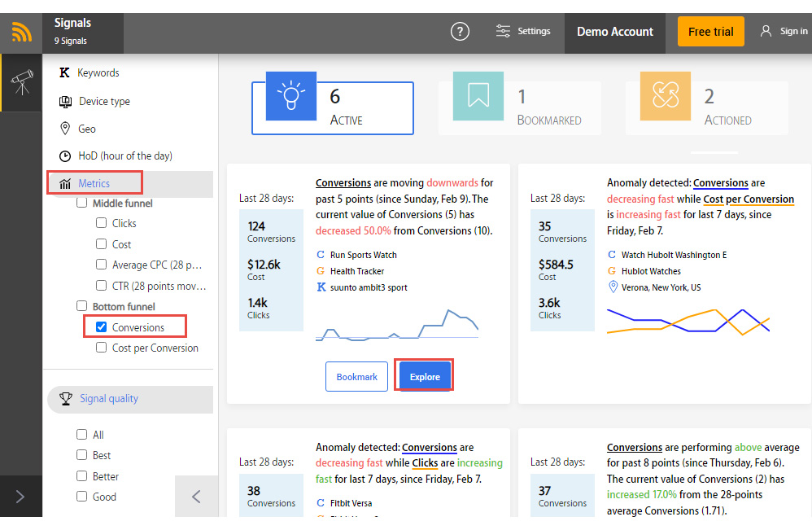Click the Bookmark button on first signal
Screen dimensions: 812x530
[357, 377]
